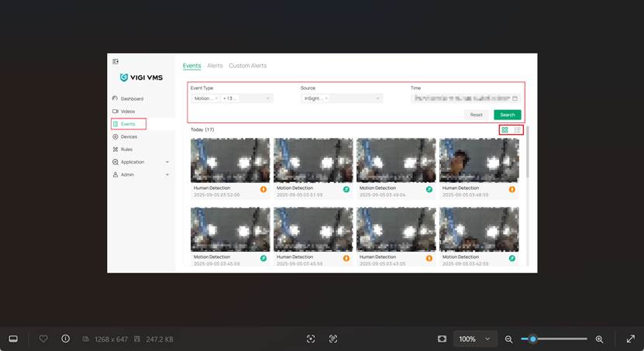This screenshot has width=644, height=351.
Task: Switch events to list view
Action: 518,130
